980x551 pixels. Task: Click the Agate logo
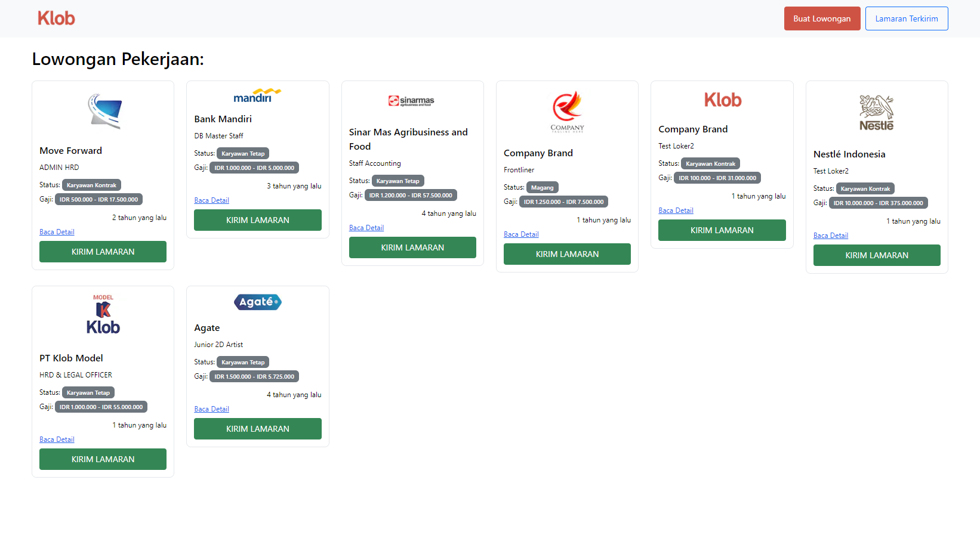pos(257,302)
